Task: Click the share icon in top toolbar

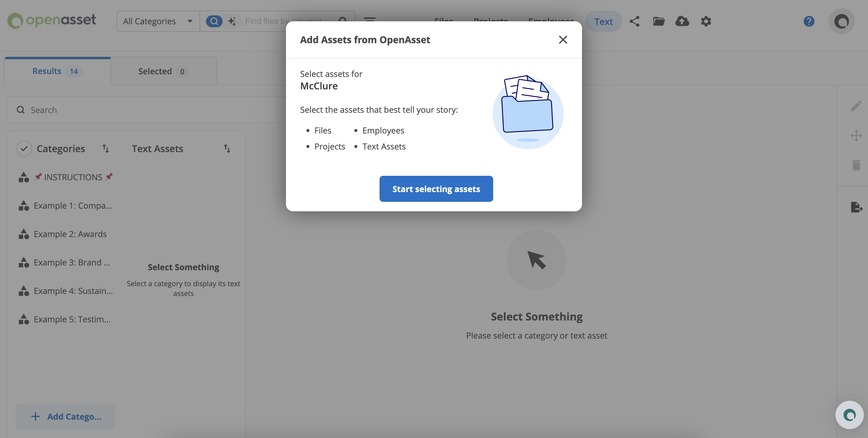Action: (x=634, y=21)
